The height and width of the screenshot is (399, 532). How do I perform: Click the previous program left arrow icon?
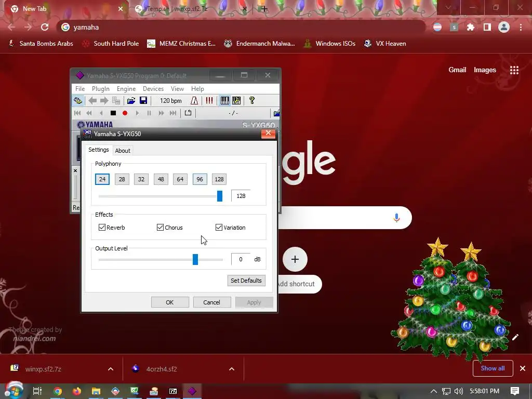pos(92,101)
